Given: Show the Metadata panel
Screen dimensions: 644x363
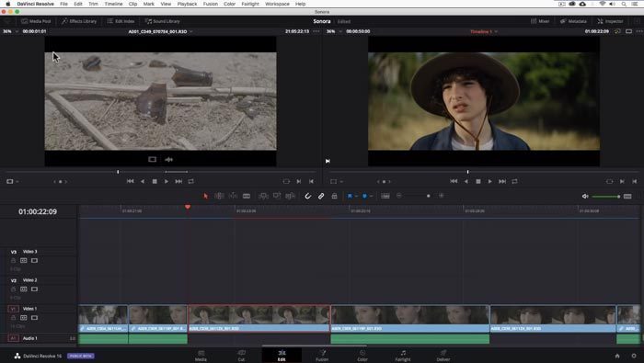Looking at the screenshot, I should coord(573,21).
